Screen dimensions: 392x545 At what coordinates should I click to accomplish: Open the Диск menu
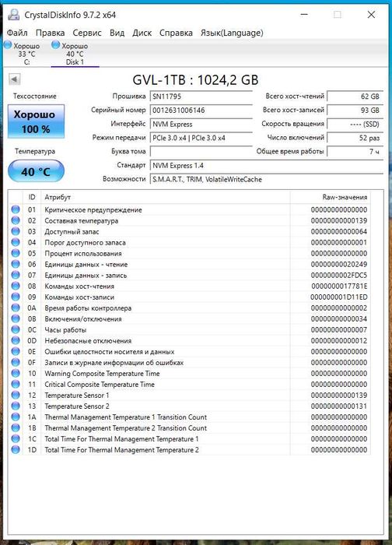click(x=142, y=33)
